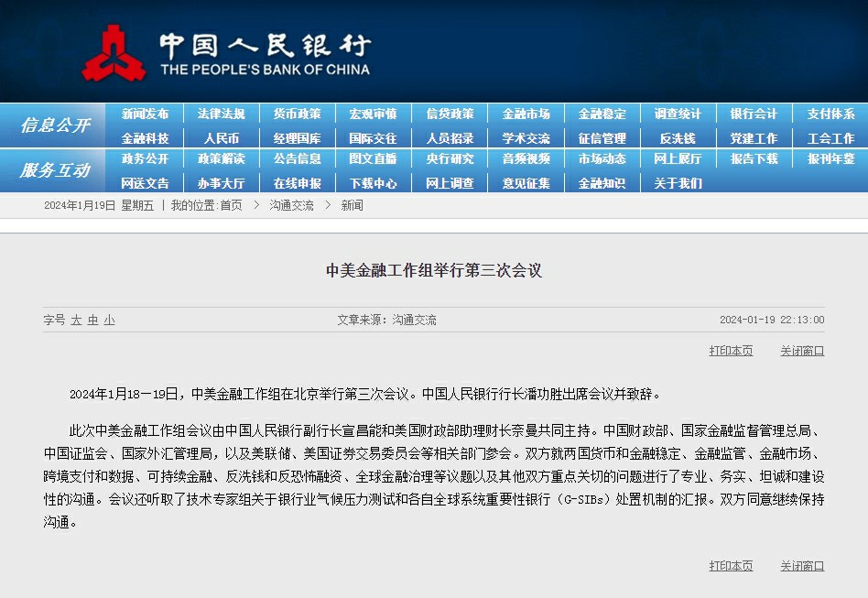The image size is (868, 598).
Task: Go to 报刊年鉴 section
Action: (x=830, y=159)
